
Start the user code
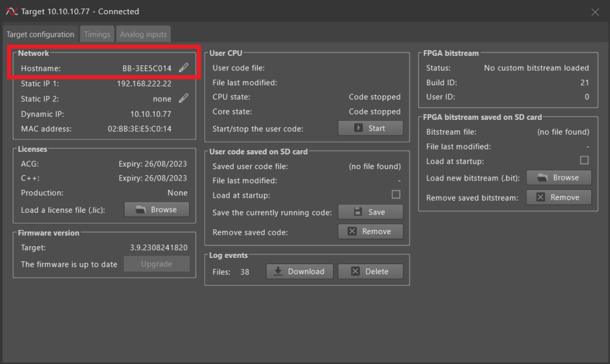pos(371,128)
